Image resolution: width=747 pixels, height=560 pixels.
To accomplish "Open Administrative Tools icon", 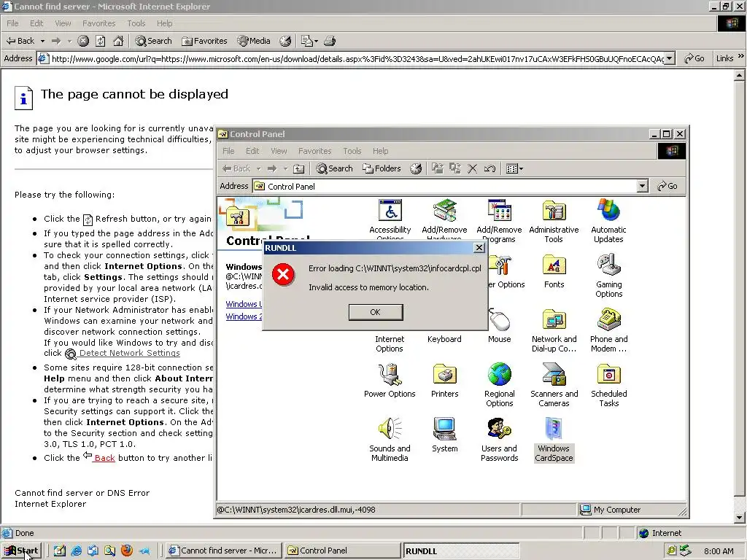I will (554, 221).
